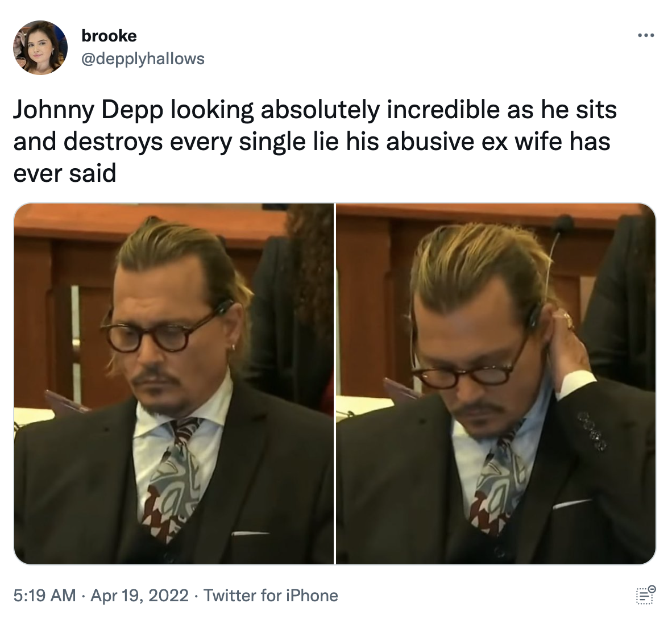
Task: Open the 'Twitter for iPhone' source link
Action: [x=271, y=596]
